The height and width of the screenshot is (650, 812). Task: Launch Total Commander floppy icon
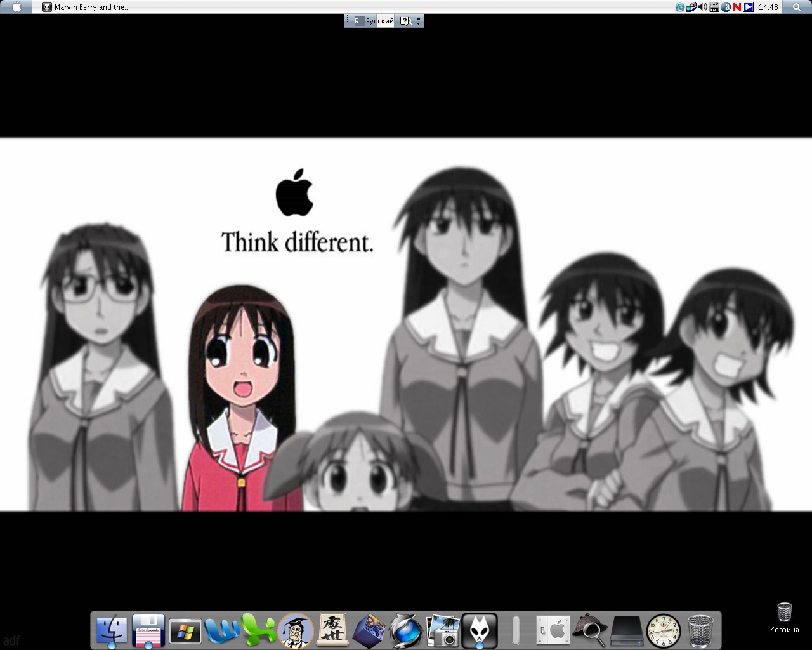148,631
